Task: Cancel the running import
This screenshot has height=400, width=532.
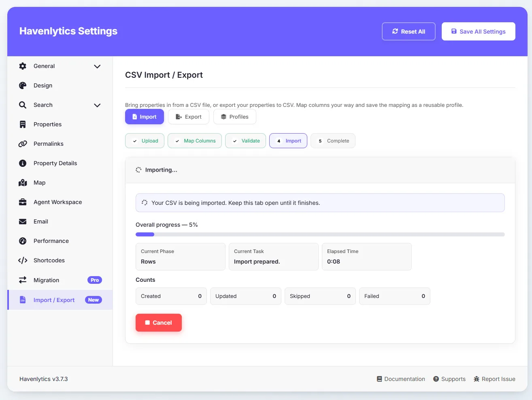Action: pos(159,323)
